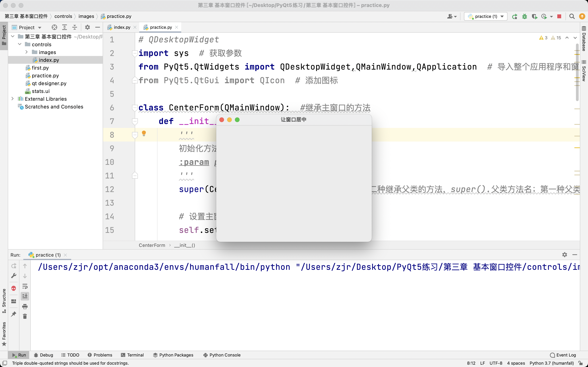Open the Python Console tab
Image resolution: width=588 pixels, height=367 pixels.
tap(222, 355)
